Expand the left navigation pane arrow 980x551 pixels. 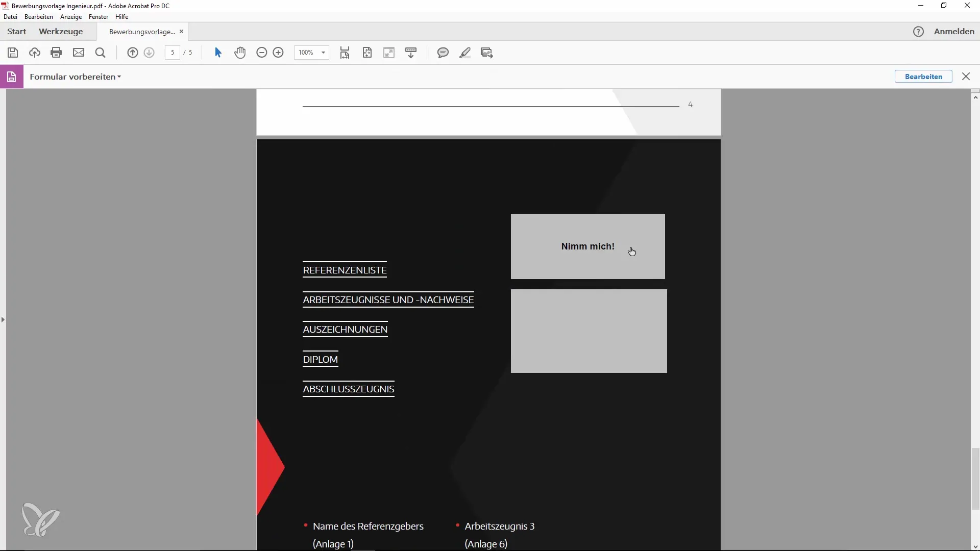click(x=3, y=319)
